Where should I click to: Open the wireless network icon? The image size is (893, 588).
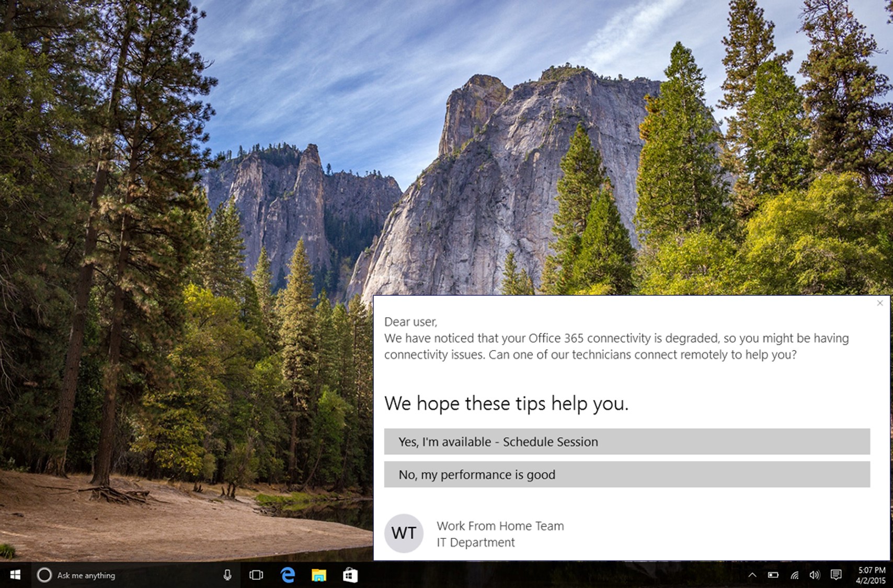(x=794, y=575)
